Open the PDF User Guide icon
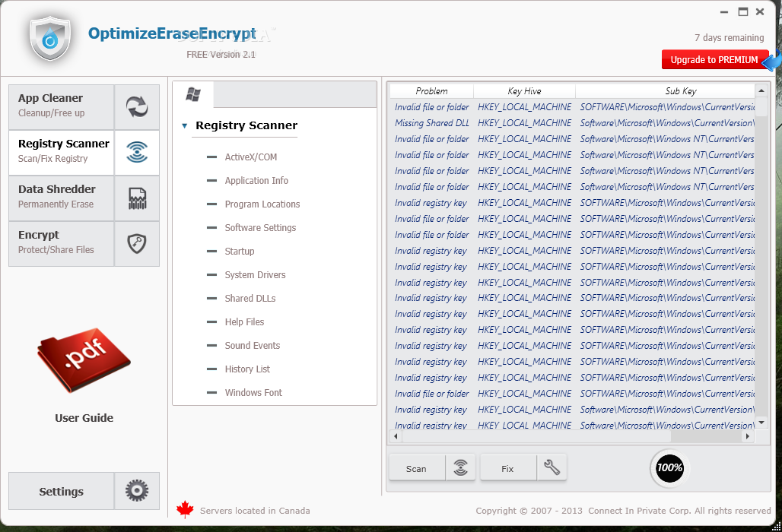The width and height of the screenshot is (782, 532). tap(84, 359)
